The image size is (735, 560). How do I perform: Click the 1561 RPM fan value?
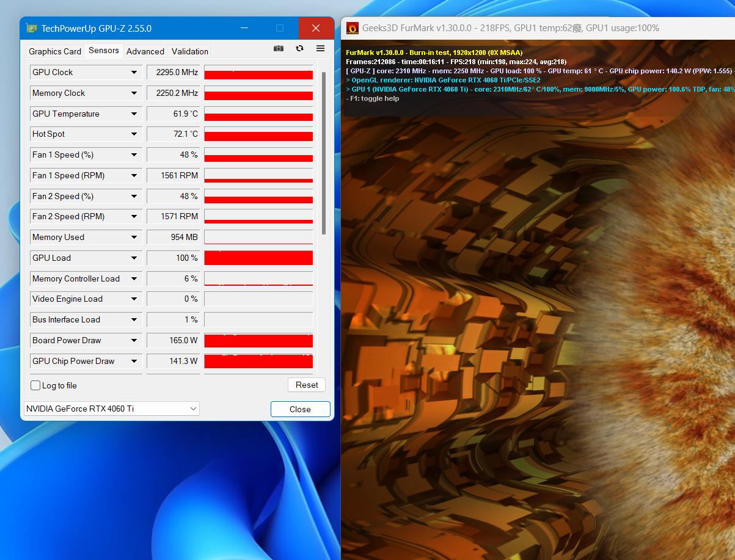point(174,176)
